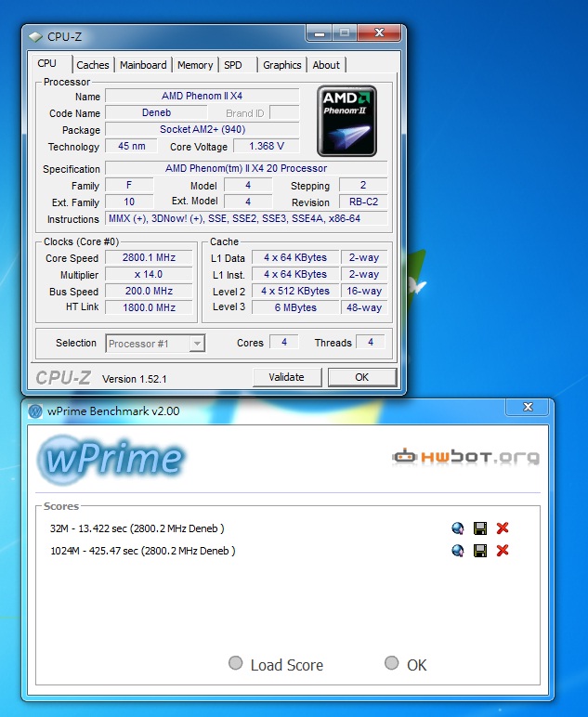The height and width of the screenshot is (717, 588).
Task: Minimize the CPU-Z window
Action: 320,33
